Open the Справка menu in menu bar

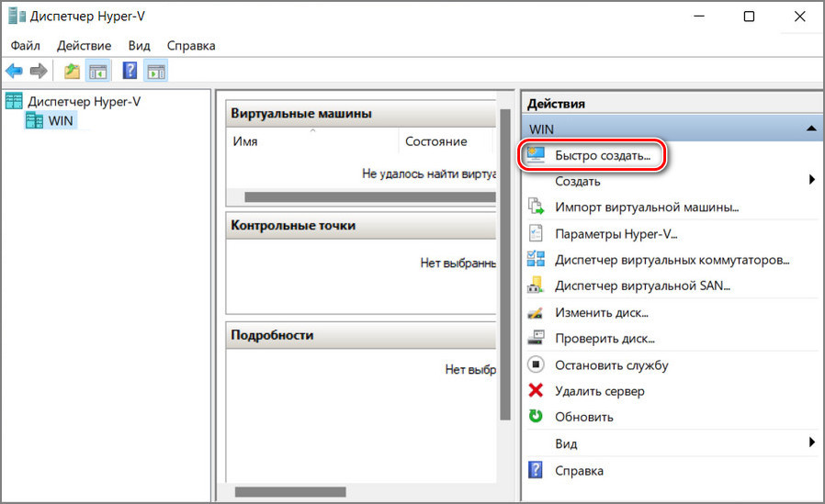(x=191, y=46)
